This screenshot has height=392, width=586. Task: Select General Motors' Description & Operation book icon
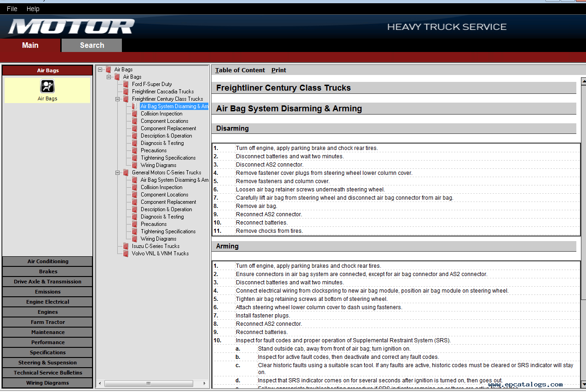[x=134, y=209]
